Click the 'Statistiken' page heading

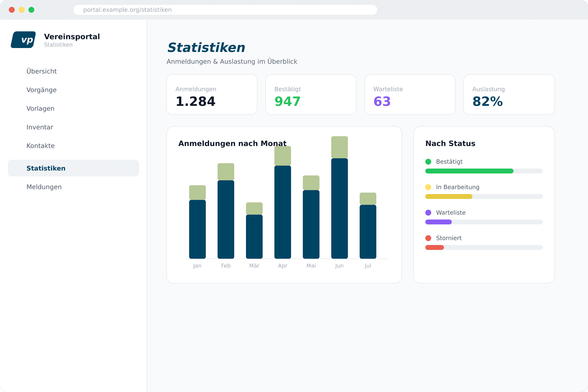coord(206,48)
